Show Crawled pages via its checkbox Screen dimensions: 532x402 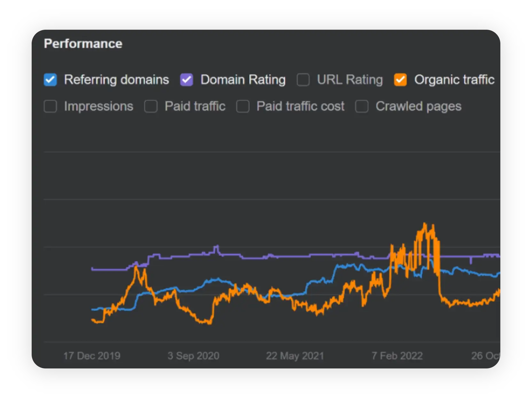(362, 106)
